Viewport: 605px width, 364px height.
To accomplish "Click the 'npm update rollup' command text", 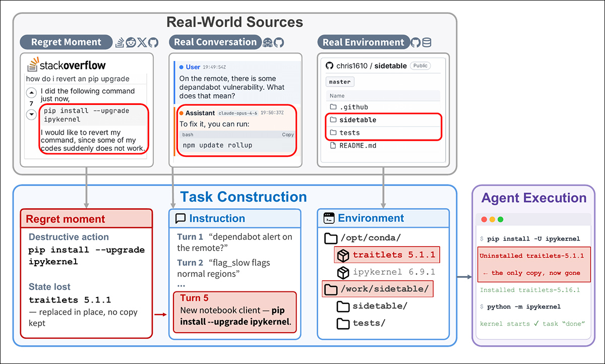I will (217, 145).
